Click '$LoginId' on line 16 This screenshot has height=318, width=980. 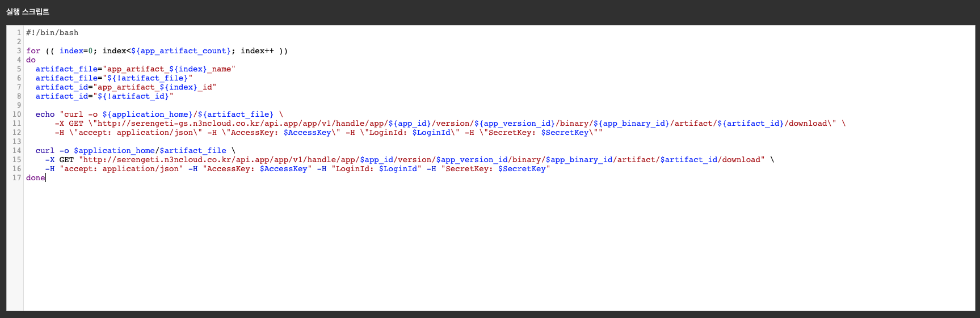click(x=398, y=169)
